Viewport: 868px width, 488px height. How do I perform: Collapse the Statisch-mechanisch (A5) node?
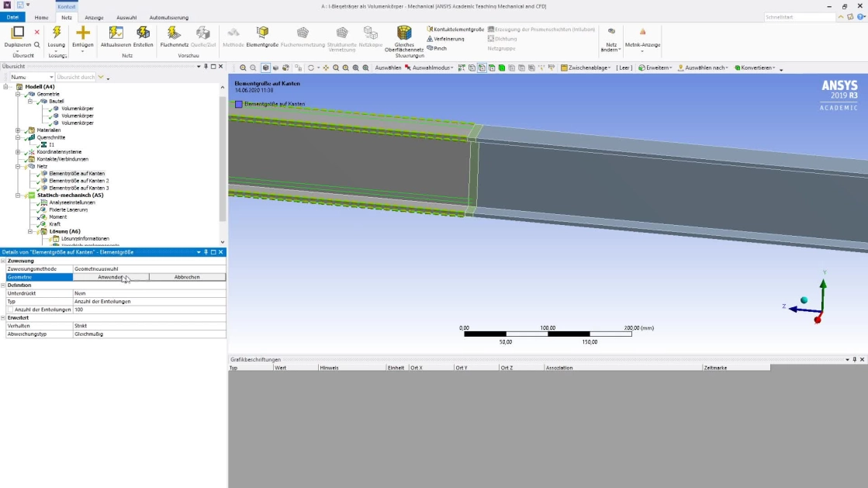18,195
